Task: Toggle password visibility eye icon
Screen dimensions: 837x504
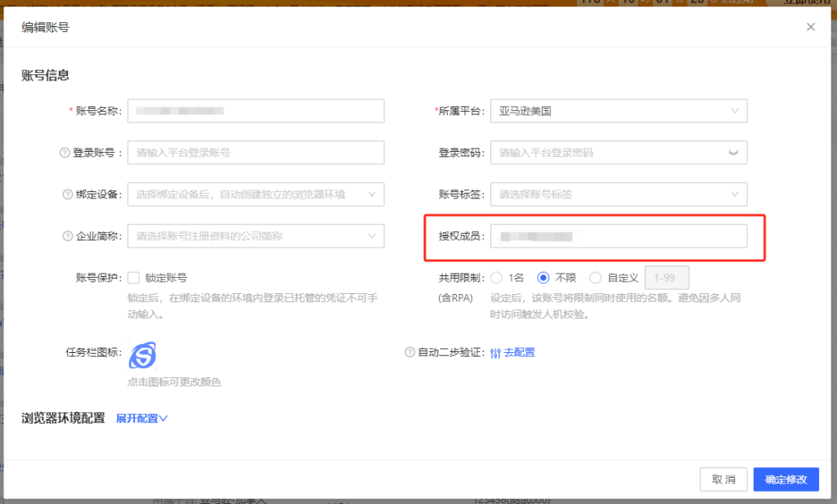Action: pyautogui.click(x=733, y=153)
